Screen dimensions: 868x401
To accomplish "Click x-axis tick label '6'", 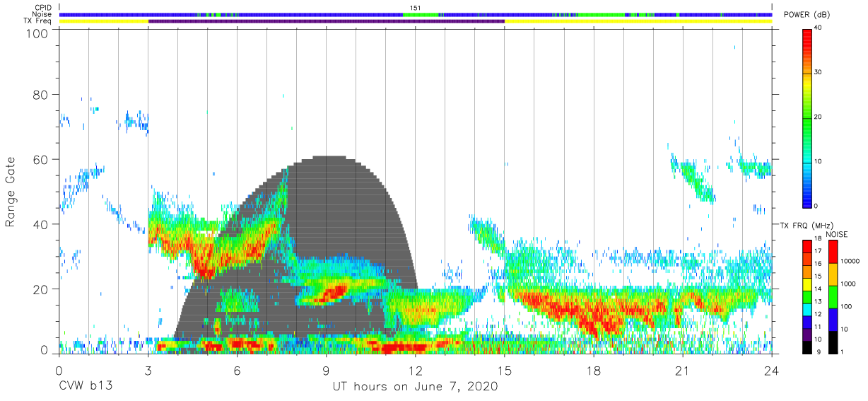I will pos(237,371).
